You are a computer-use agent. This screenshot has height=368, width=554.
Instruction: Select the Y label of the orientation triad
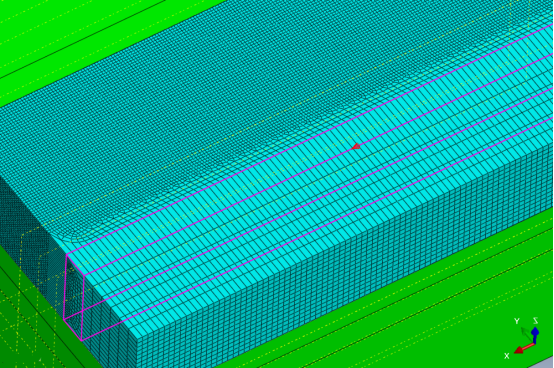coord(517,321)
